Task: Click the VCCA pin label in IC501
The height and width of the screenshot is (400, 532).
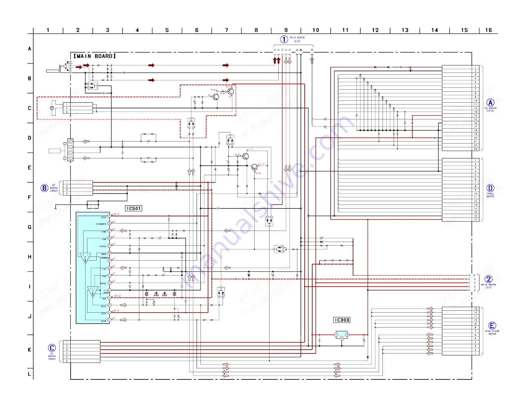Action: [x=104, y=314]
